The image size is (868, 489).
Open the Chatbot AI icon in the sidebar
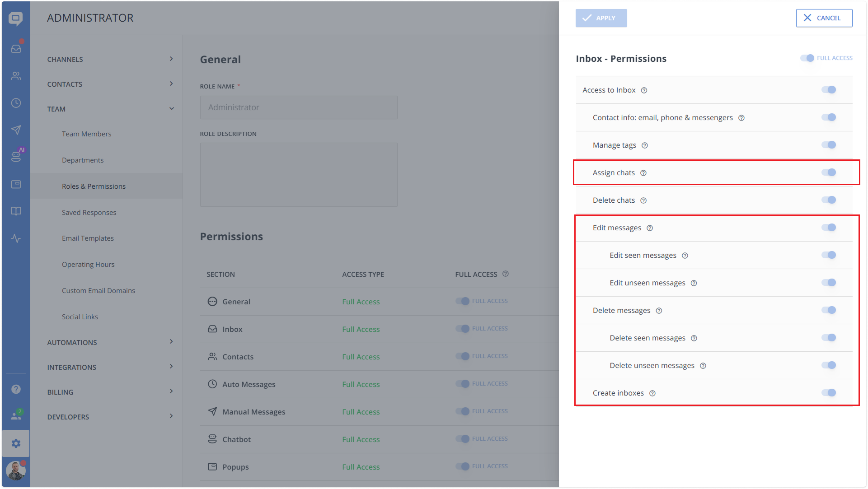coord(16,157)
